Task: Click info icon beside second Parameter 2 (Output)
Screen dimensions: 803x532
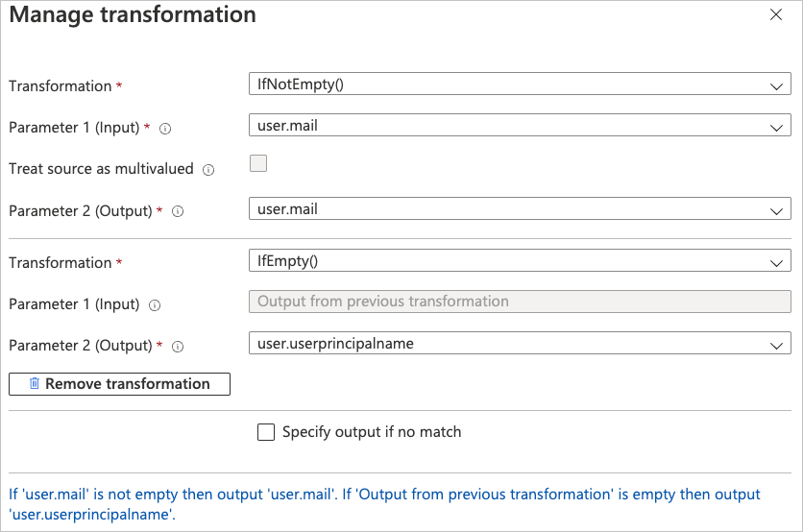Action: click(177, 347)
